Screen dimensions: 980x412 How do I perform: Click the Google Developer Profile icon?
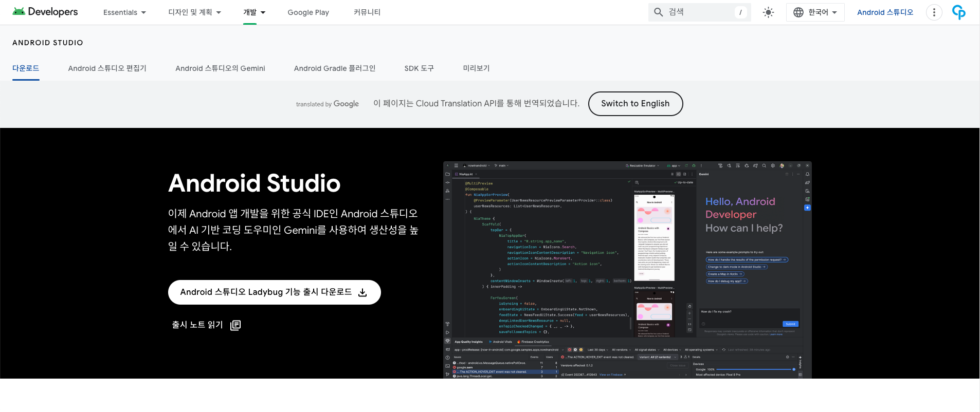click(x=959, y=12)
